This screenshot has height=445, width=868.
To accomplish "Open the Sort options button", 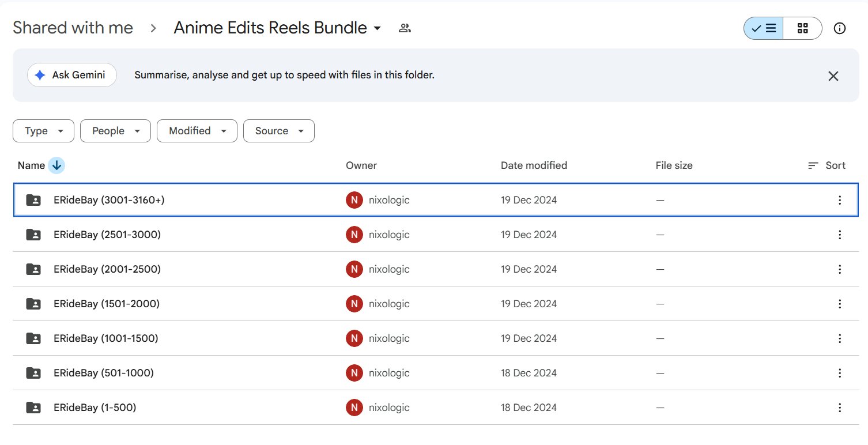I will pyautogui.click(x=827, y=165).
